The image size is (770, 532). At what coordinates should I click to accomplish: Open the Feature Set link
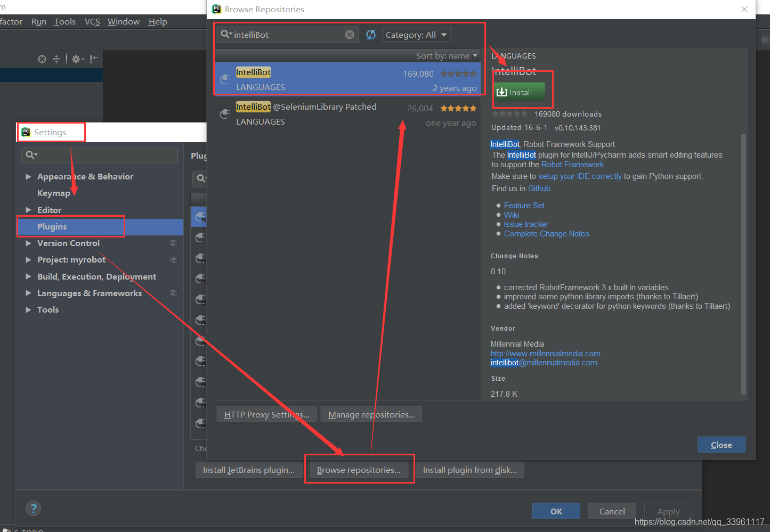click(524, 206)
